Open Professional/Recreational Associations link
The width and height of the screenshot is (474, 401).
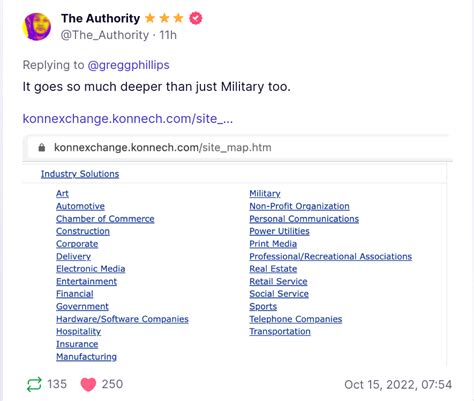click(331, 256)
